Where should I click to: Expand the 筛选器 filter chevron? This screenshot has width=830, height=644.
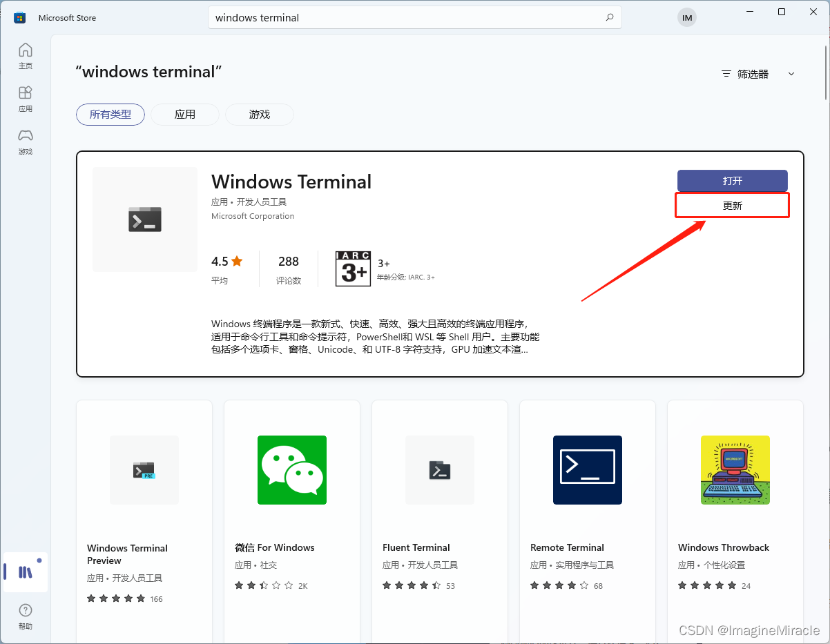791,74
